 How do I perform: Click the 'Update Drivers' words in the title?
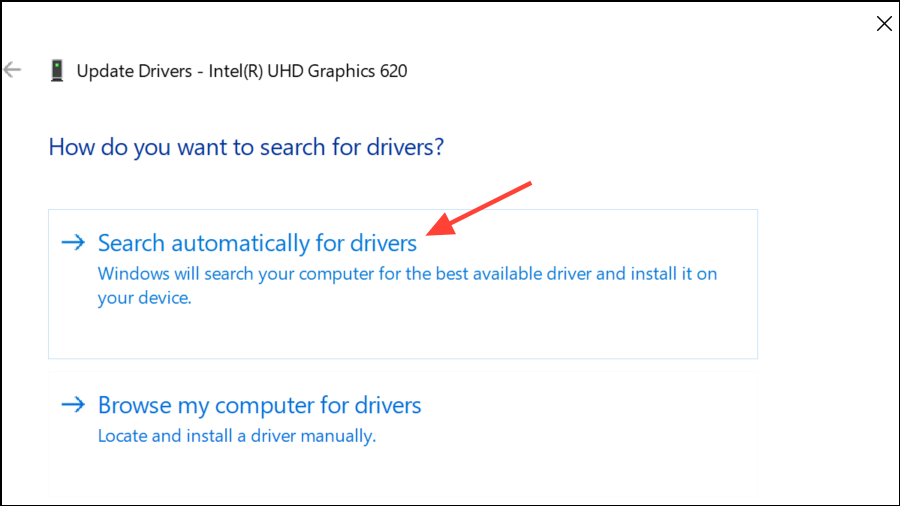click(132, 71)
